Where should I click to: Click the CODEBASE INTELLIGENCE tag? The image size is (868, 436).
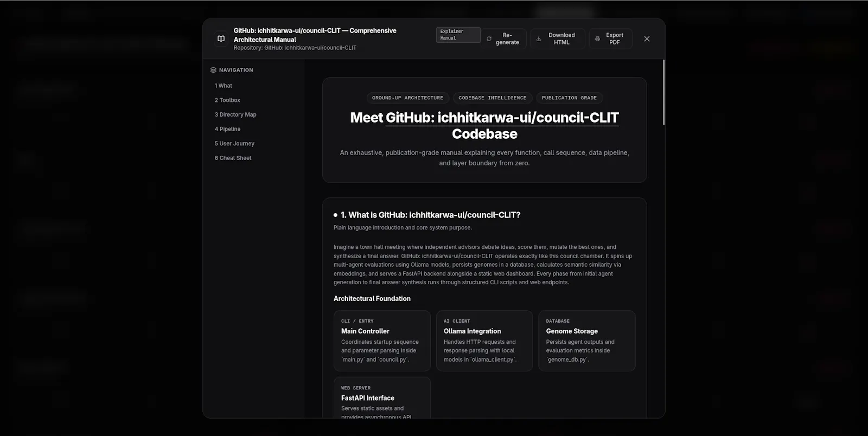(493, 98)
